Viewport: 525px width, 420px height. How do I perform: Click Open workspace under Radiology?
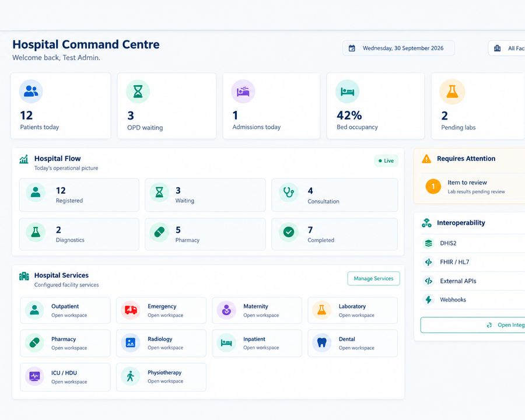(x=166, y=348)
